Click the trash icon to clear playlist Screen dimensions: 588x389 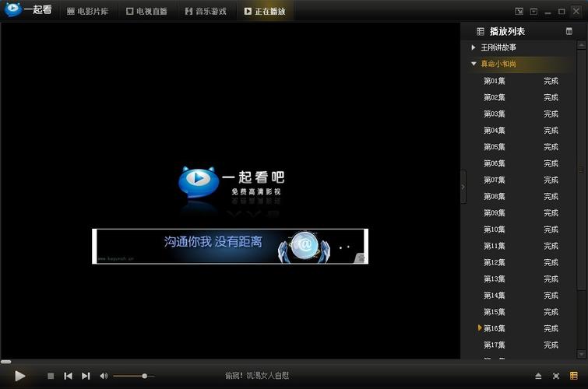tap(569, 31)
